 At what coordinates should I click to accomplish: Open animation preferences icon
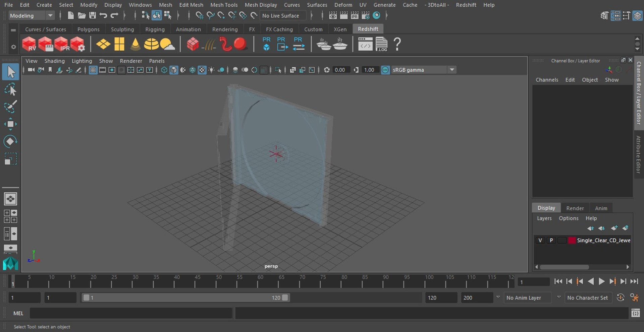pyautogui.click(x=634, y=297)
